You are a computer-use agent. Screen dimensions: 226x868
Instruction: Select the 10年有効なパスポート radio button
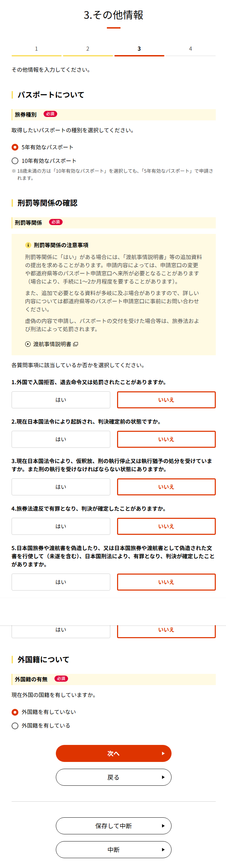tap(15, 161)
